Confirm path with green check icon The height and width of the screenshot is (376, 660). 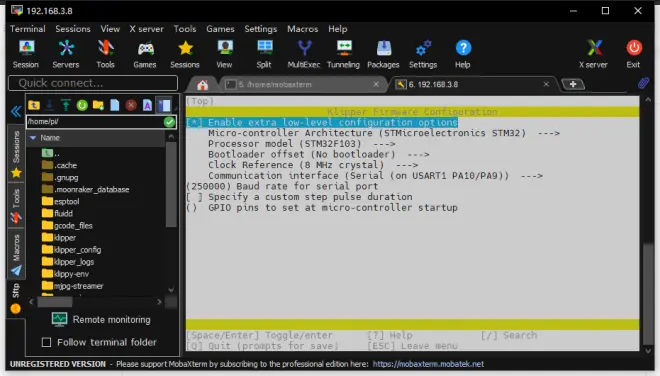tap(169, 122)
